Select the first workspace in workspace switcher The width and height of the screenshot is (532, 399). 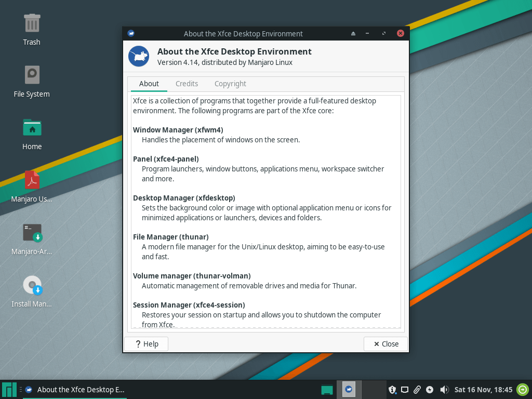click(349, 390)
